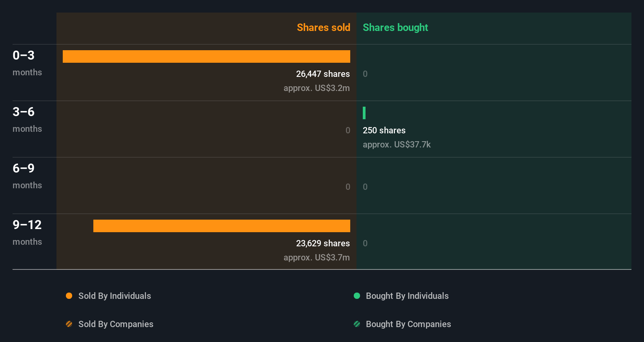
Task: Click the 0–3 months orange sold bar
Action: point(206,56)
